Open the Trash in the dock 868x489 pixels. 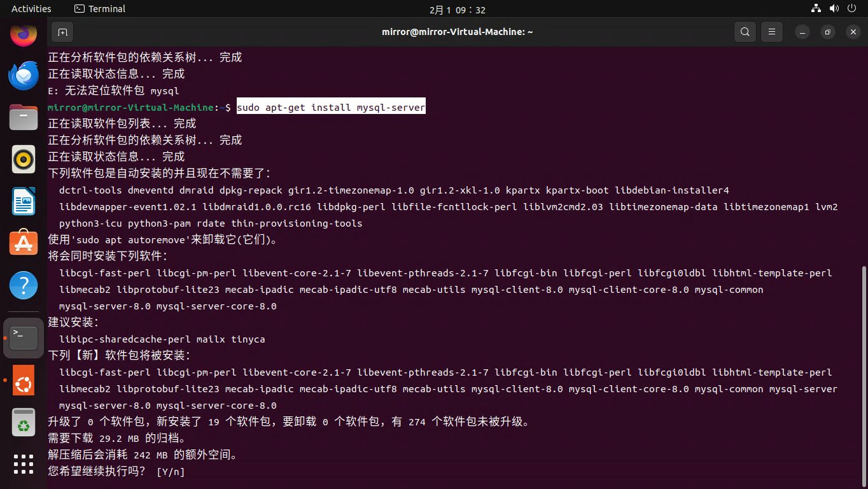point(24,422)
